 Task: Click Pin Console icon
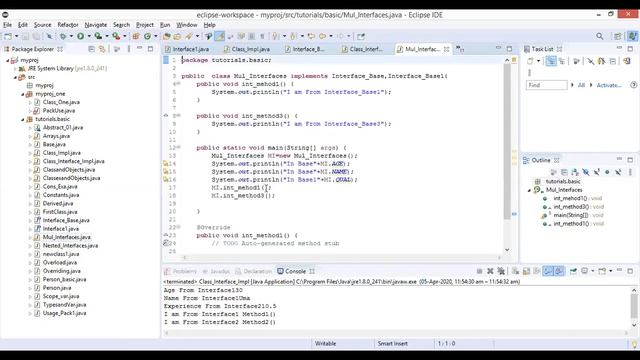point(573,271)
